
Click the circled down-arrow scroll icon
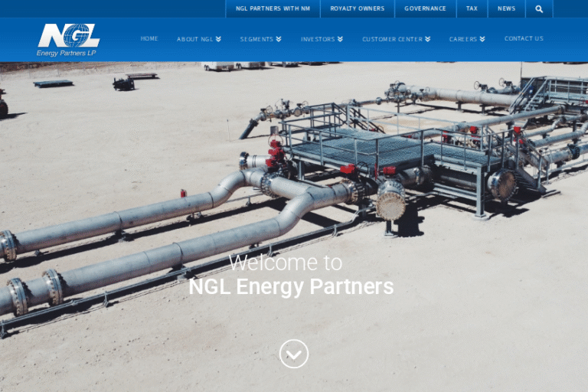[x=294, y=354]
